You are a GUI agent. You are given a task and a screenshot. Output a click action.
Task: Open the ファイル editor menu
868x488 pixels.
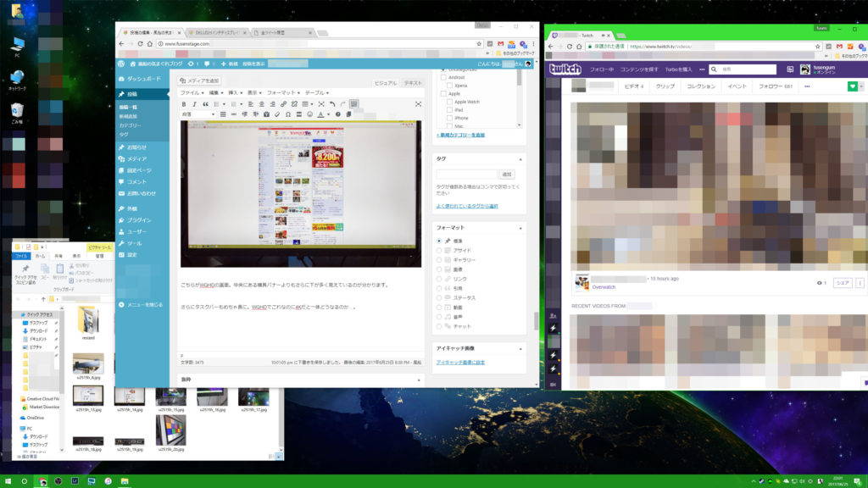[x=192, y=92]
